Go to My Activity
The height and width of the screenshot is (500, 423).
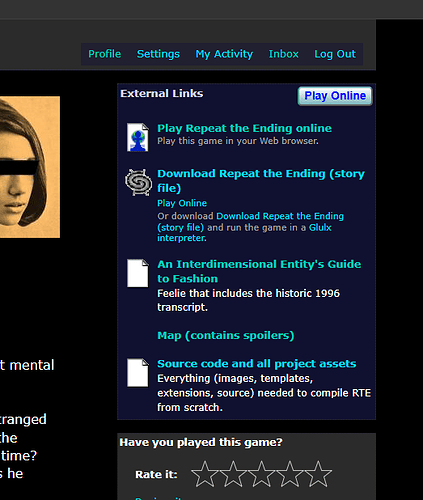pyautogui.click(x=224, y=54)
